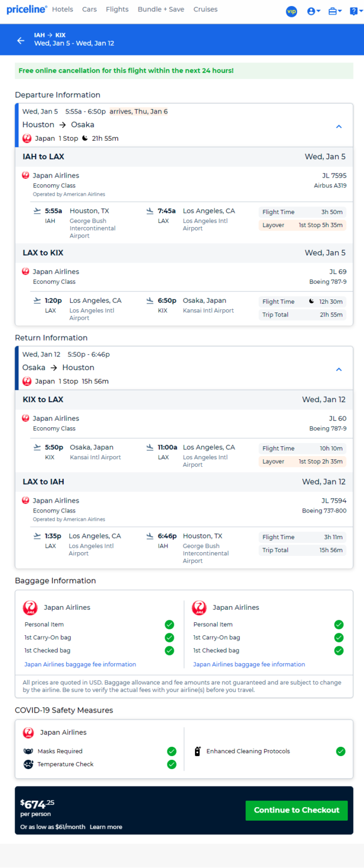Open the user account menu icon
Image resolution: width=364 pixels, height=868 pixels.
[x=313, y=11]
